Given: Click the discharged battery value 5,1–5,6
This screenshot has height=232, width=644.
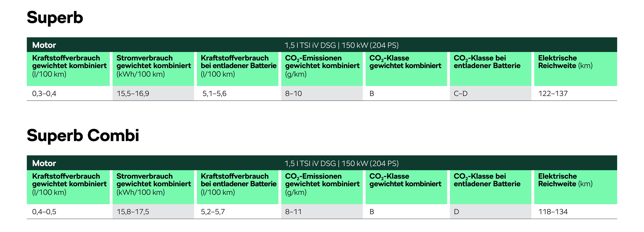Looking at the screenshot, I should click(214, 94).
